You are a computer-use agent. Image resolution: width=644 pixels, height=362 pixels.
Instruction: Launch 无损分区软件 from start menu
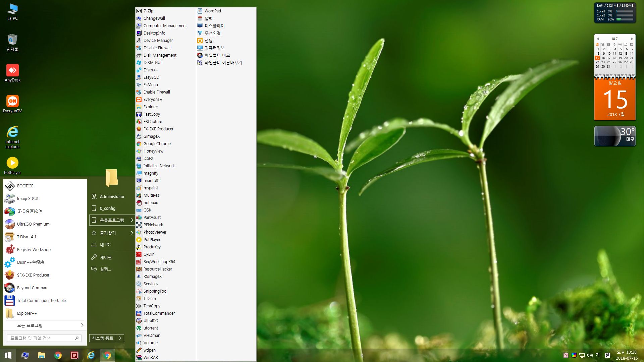(45, 211)
